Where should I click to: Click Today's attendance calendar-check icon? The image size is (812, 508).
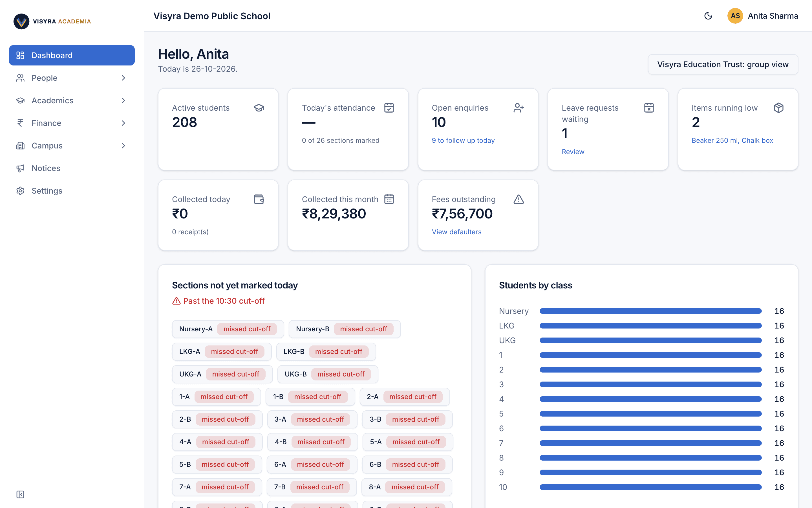(x=389, y=108)
